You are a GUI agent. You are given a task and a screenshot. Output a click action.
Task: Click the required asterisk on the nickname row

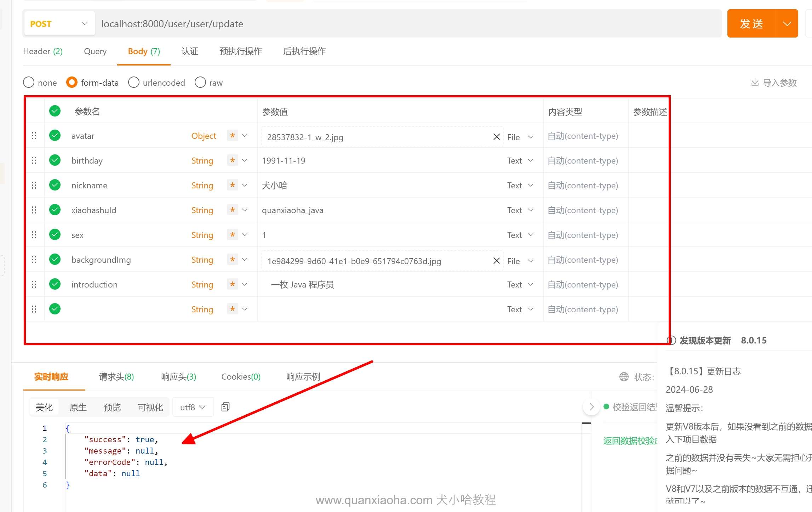click(232, 185)
